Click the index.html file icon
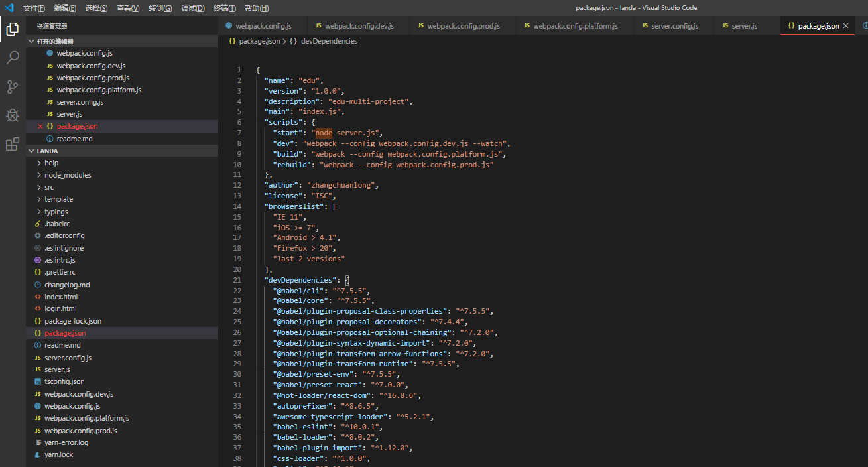868x467 pixels. (38, 297)
